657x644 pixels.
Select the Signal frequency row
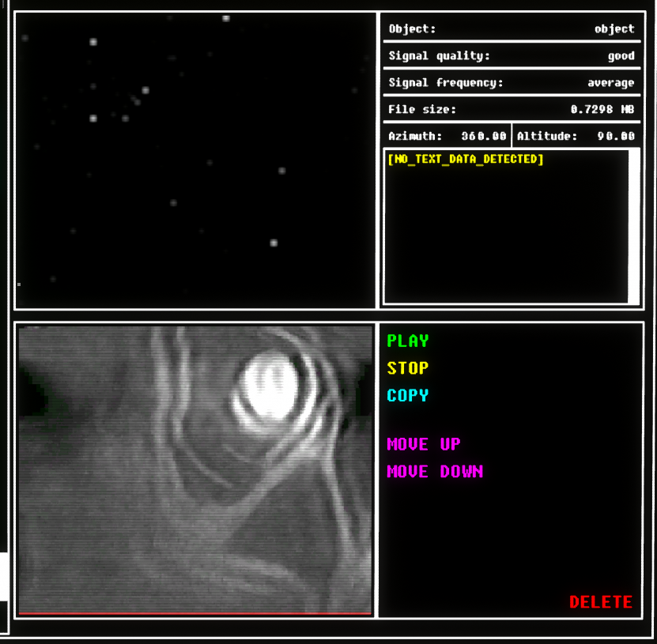(x=511, y=83)
